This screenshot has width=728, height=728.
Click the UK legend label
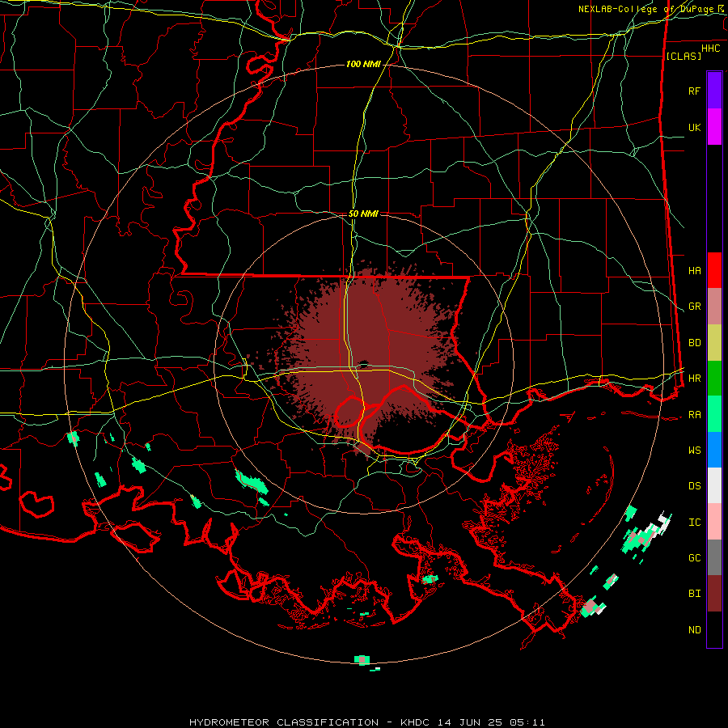(x=694, y=127)
